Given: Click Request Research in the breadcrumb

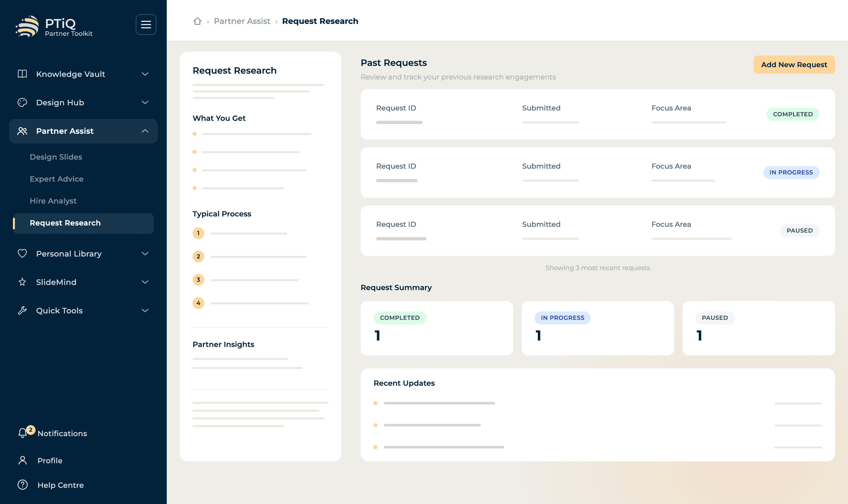Looking at the screenshot, I should tap(320, 21).
